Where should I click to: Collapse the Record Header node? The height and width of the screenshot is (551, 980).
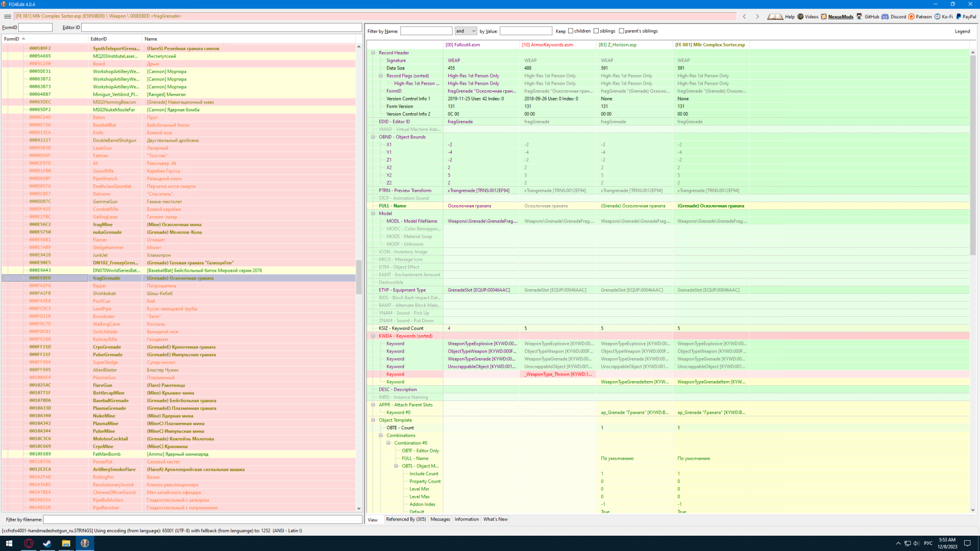tap(373, 53)
